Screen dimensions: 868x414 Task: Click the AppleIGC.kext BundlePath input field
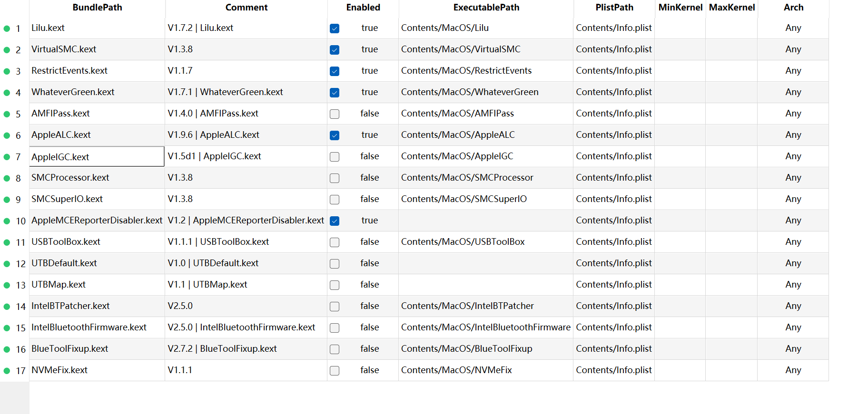click(97, 157)
